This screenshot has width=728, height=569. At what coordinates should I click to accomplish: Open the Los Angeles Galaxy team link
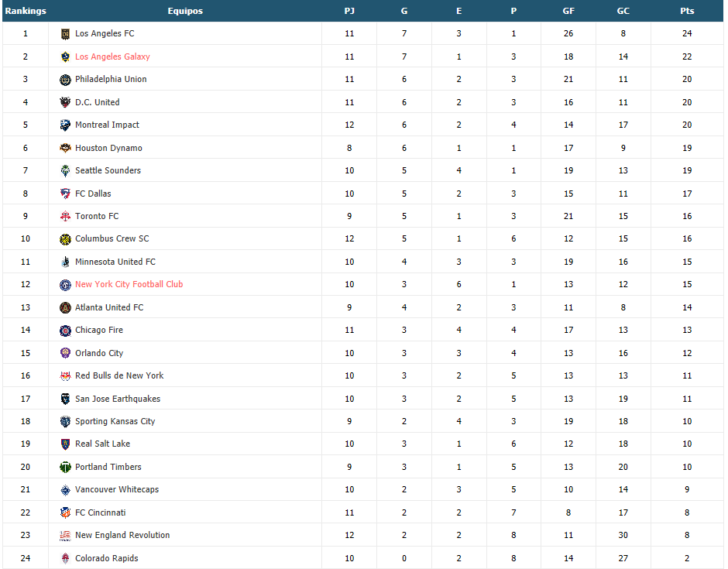pyautogui.click(x=112, y=57)
